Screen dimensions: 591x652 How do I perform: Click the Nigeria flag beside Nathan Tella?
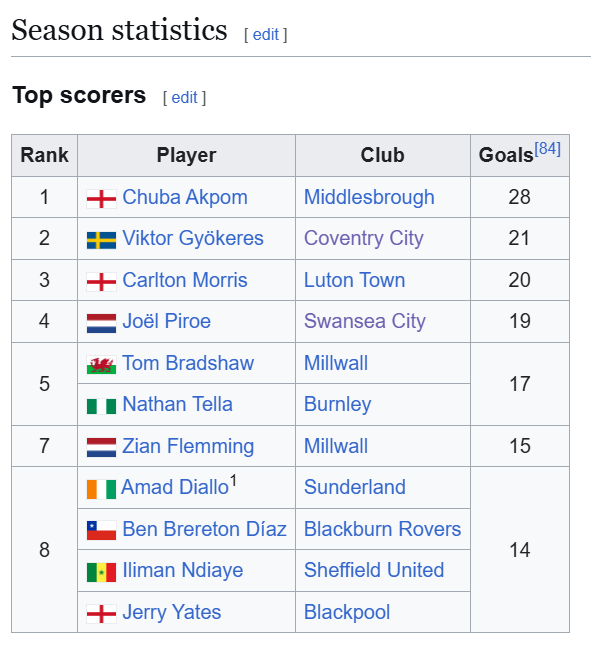[101, 406]
